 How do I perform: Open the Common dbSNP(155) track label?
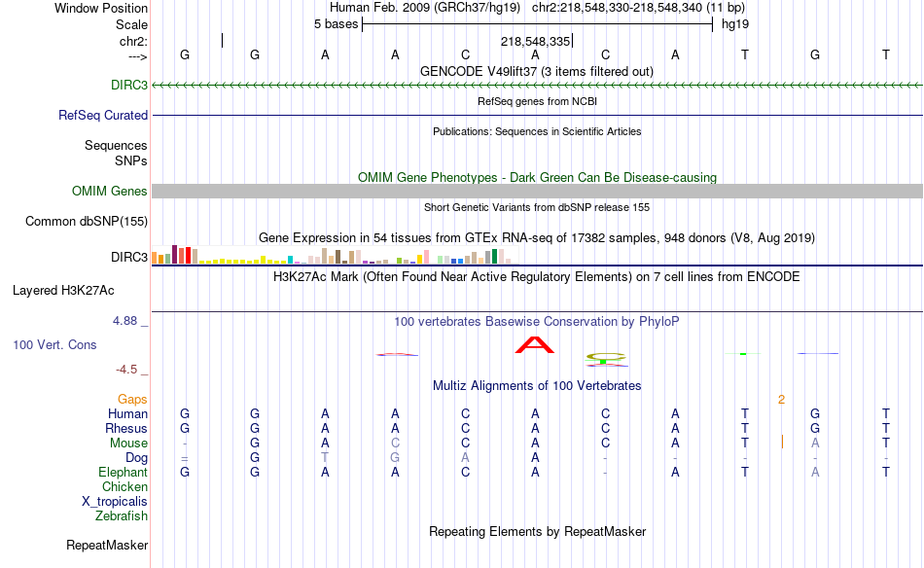[x=86, y=221]
